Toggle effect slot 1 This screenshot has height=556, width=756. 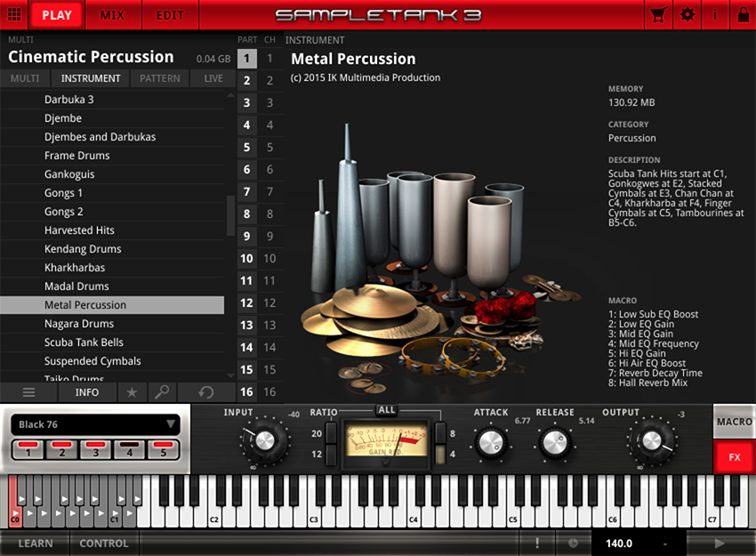(28, 449)
